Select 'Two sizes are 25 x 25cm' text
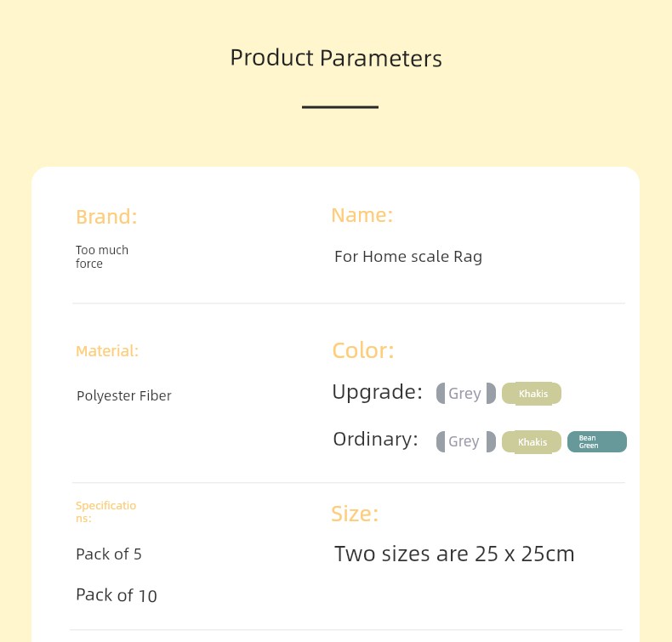Image resolution: width=672 pixels, height=642 pixels. point(454,554)
